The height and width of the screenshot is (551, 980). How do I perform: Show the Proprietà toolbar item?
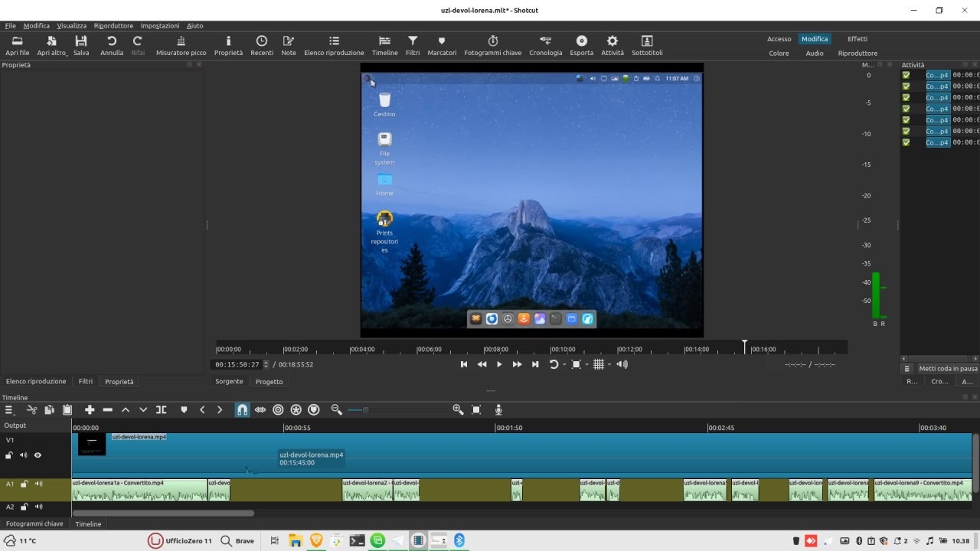click(x=228, y=46)
